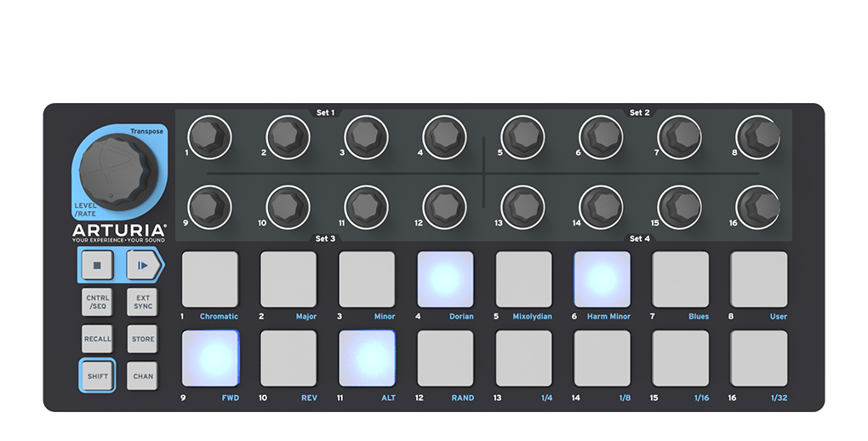Tap the lit pad 9 FWD

210,358
